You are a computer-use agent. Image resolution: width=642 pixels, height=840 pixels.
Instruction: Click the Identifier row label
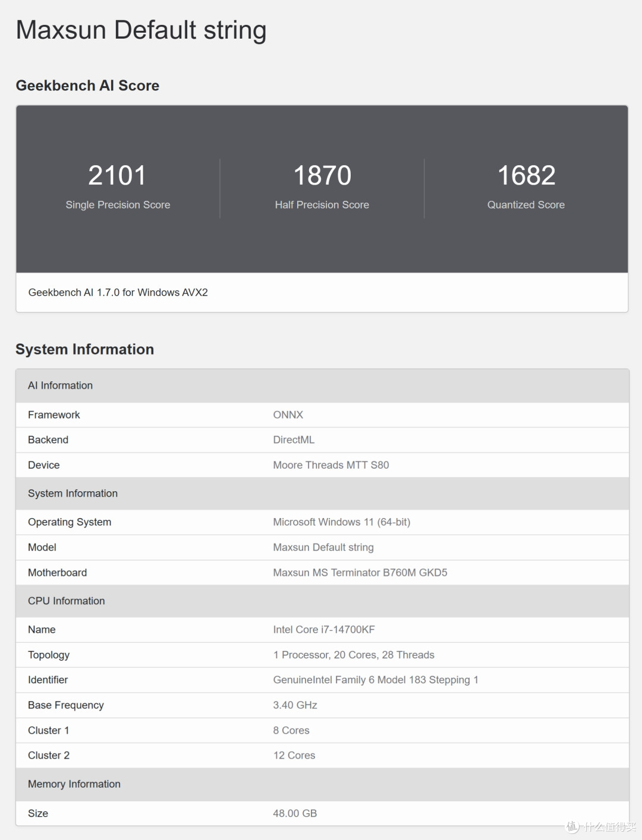tap(48, 680)
